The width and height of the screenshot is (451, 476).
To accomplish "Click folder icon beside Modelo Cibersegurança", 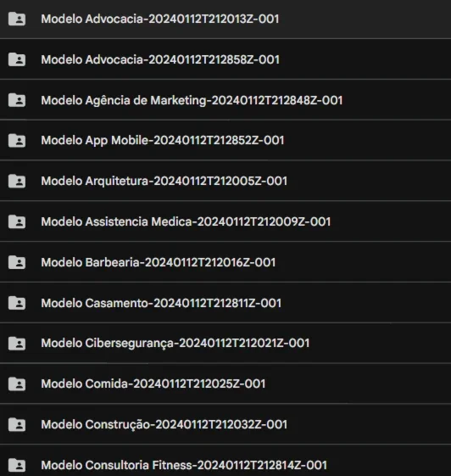I will 17,344.
